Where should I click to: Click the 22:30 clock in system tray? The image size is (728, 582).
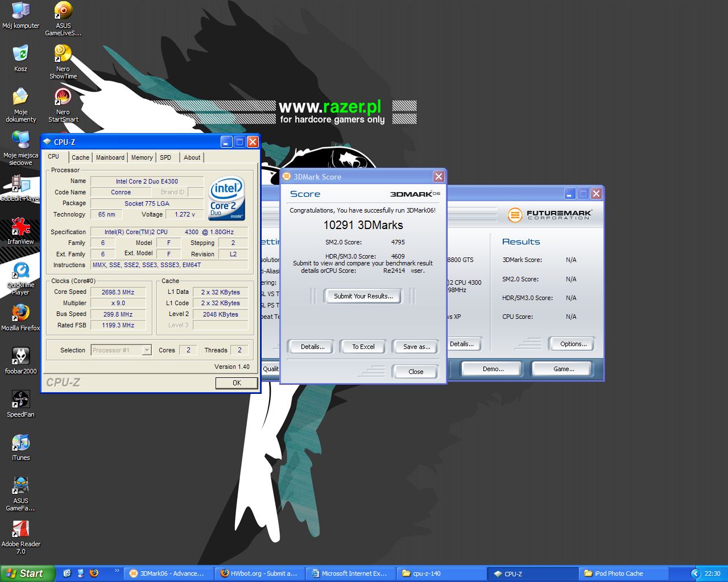(x=712, y=573)
